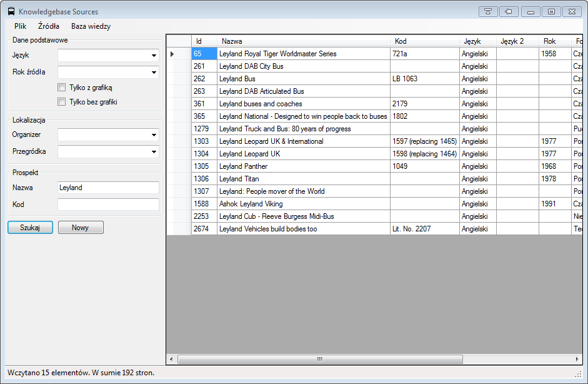This screenshot has height=384, width=588.
Task: Click the Rok cell 1968
Action: (555, 166)
